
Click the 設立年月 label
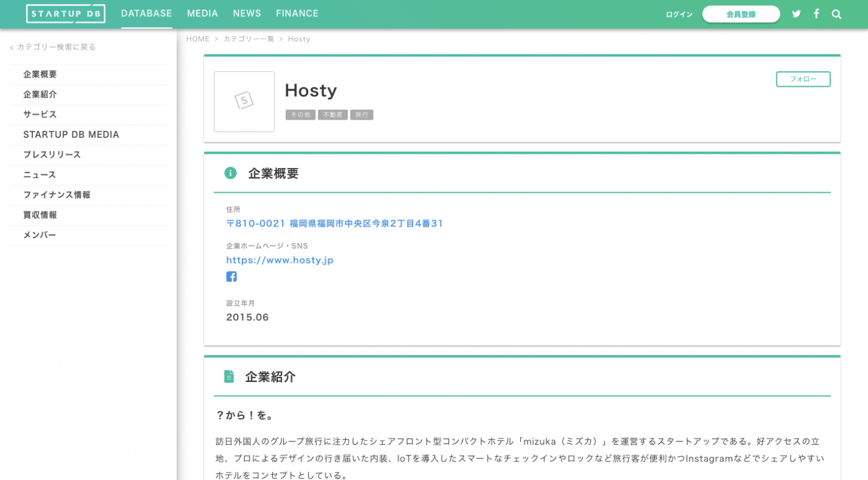(241, 303)
